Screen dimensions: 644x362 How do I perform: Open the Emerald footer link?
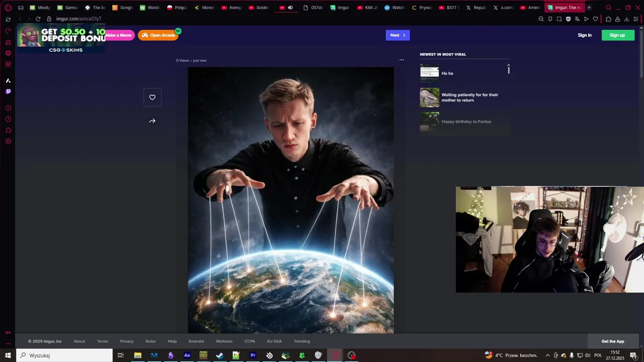[196, 341]
